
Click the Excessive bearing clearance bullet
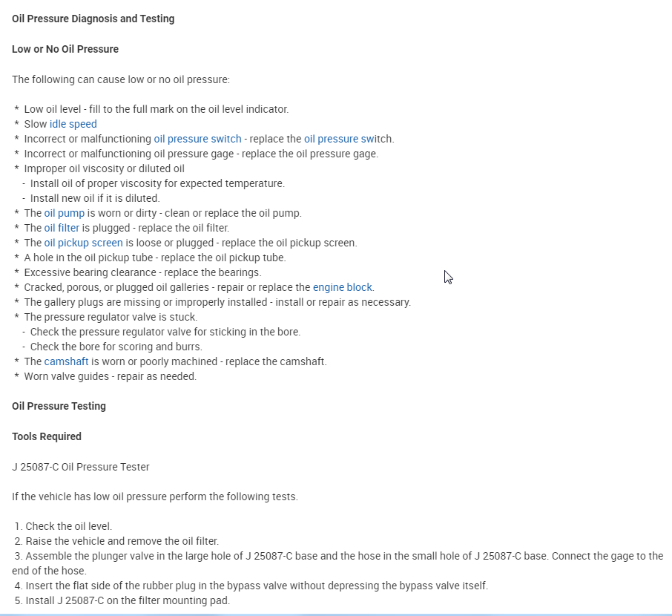[x=142, y=272]
